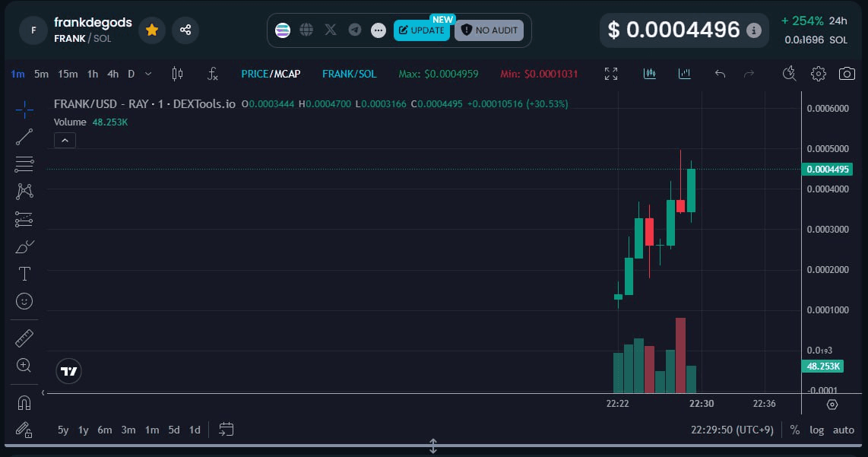Toggle lock all drawings
868x457 pixels.
pos(24,430)
